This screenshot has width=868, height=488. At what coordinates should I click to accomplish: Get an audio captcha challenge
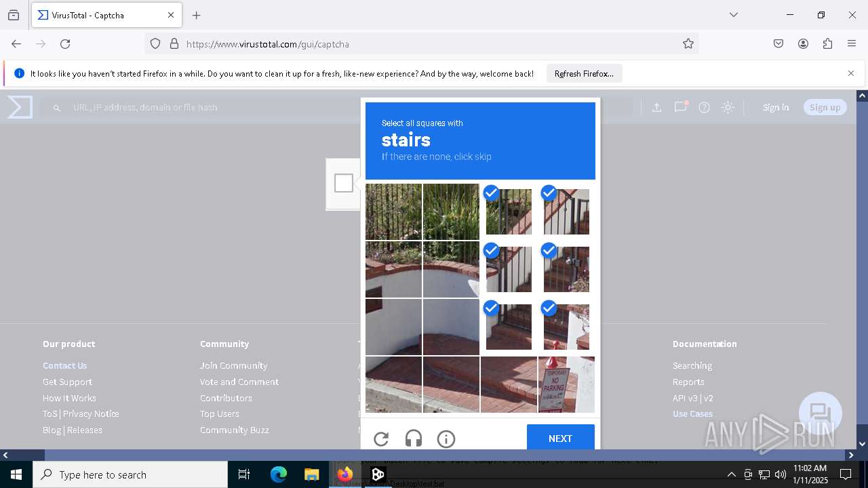tap(414, 439)
